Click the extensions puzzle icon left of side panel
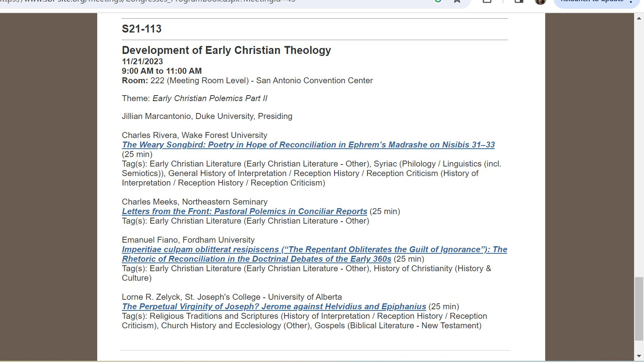This screenshot has width=644, height=362. (487, 1)
